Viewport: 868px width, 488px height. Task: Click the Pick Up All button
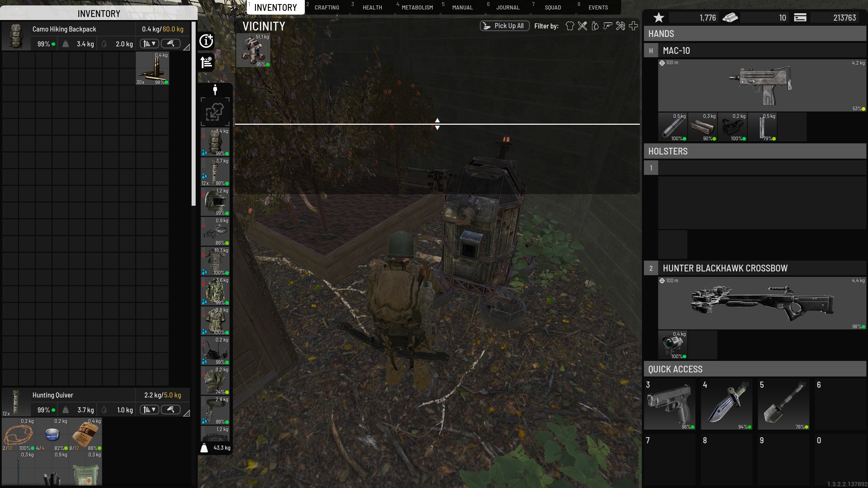(505, 26)
